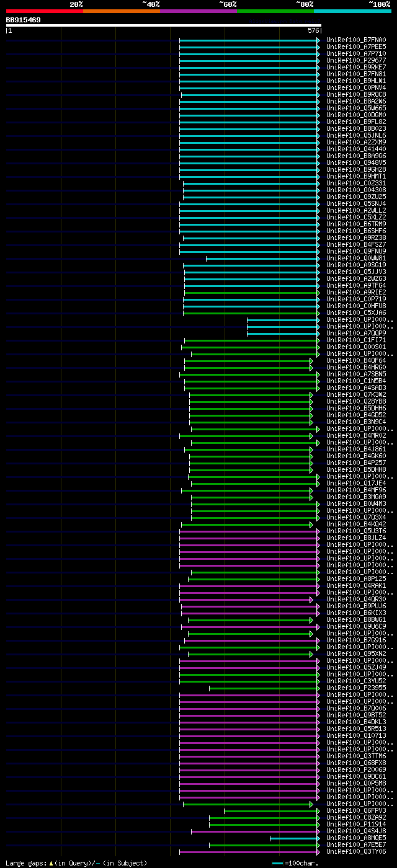Click the white query length bar
This screenshot has height=868, width=397.
pyautogui.click(x=163, y=25)
